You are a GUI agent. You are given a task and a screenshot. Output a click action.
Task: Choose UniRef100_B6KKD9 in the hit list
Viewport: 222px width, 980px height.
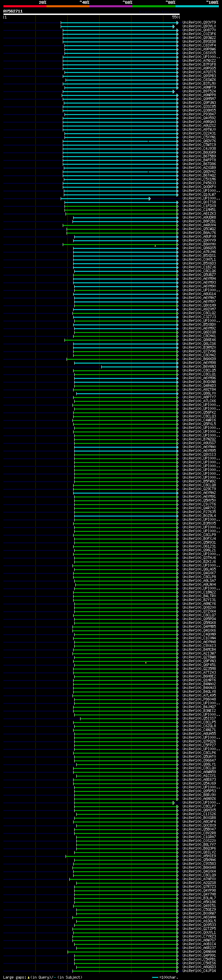(199, 359)
